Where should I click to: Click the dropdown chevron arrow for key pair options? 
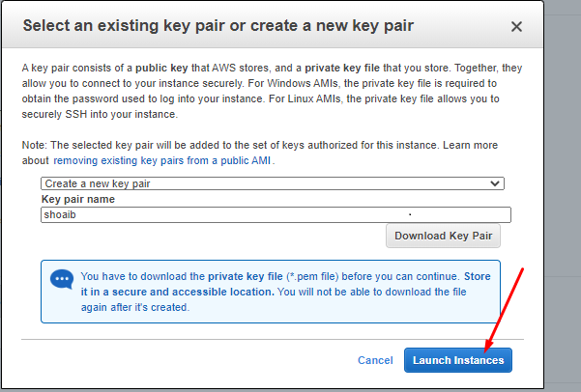(495, 182)
